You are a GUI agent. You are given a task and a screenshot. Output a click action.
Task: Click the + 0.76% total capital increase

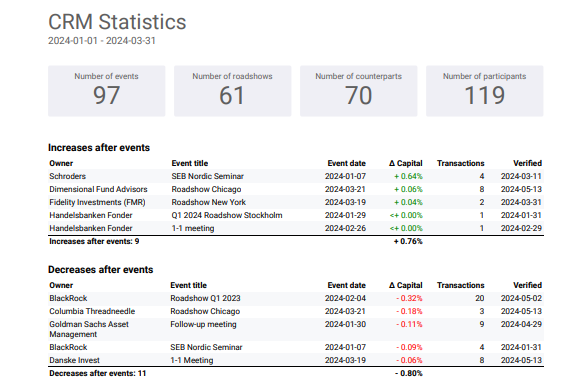(408, 241)
